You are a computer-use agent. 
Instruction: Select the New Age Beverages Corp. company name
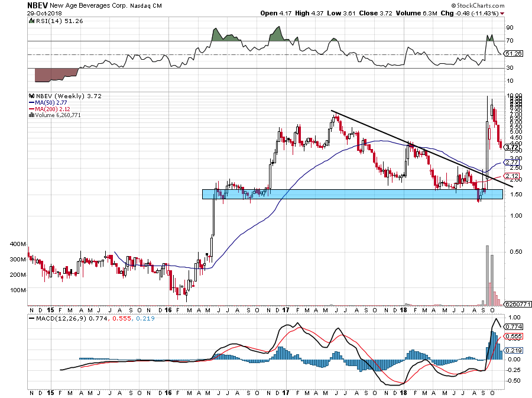(89, 6)
